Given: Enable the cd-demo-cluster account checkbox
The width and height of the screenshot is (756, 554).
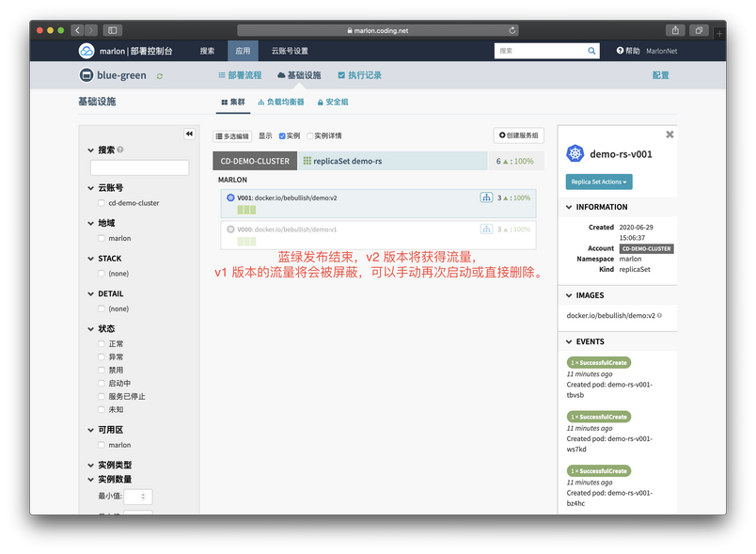Looking at the screenshot, I should pyautogui.click(x=102, y=203).
